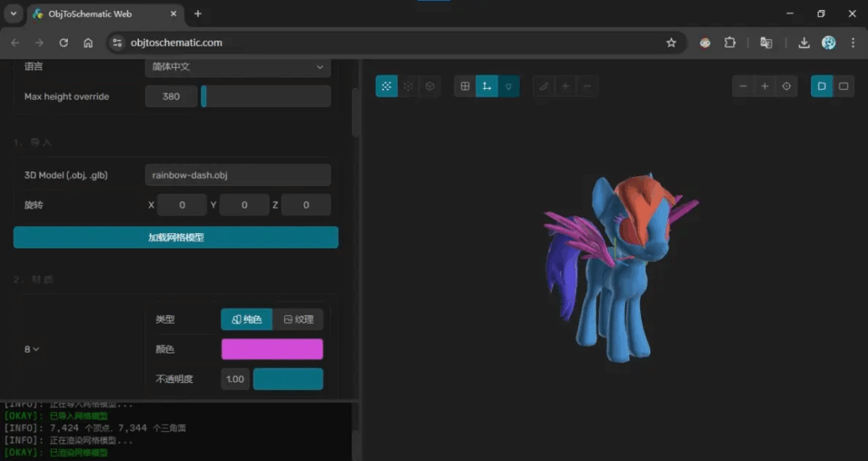Go back in browser
Screen dimensions: 868x461
(x=15, y=42)
